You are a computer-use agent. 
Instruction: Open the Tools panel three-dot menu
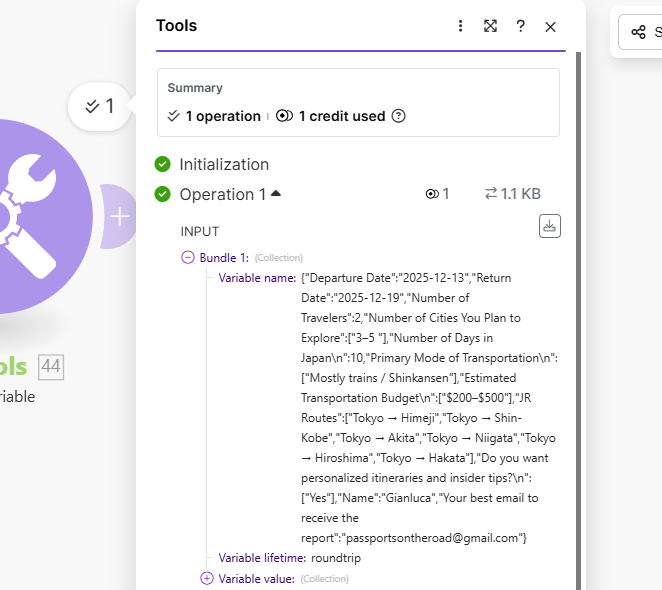460,27
